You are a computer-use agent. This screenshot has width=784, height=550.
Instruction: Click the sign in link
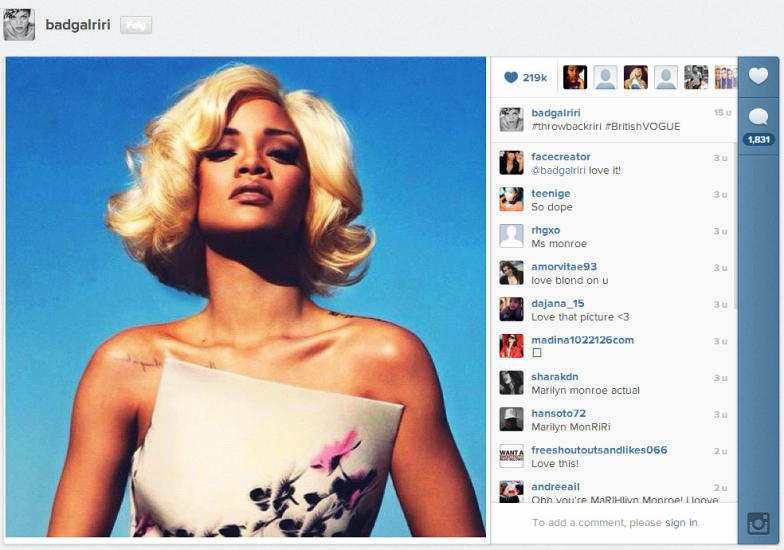tap(681, 523)
